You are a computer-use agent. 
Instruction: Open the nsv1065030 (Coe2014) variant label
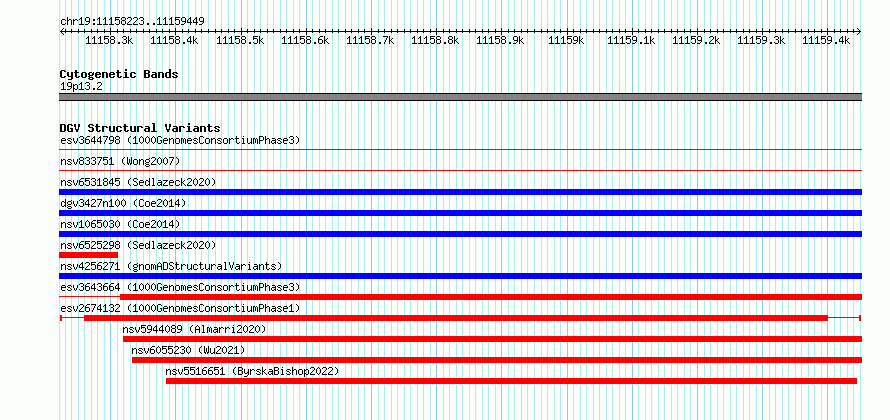click(x=120, y=224)
